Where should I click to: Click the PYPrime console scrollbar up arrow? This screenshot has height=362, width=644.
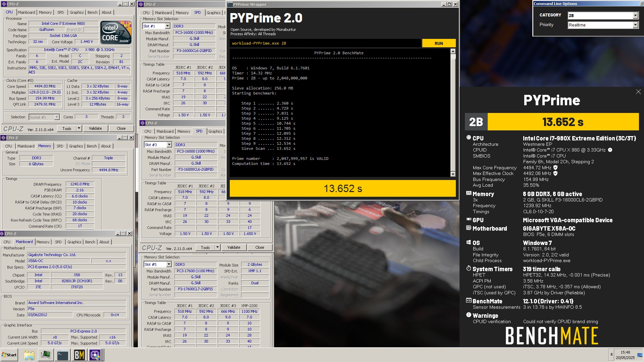(453, 51)
